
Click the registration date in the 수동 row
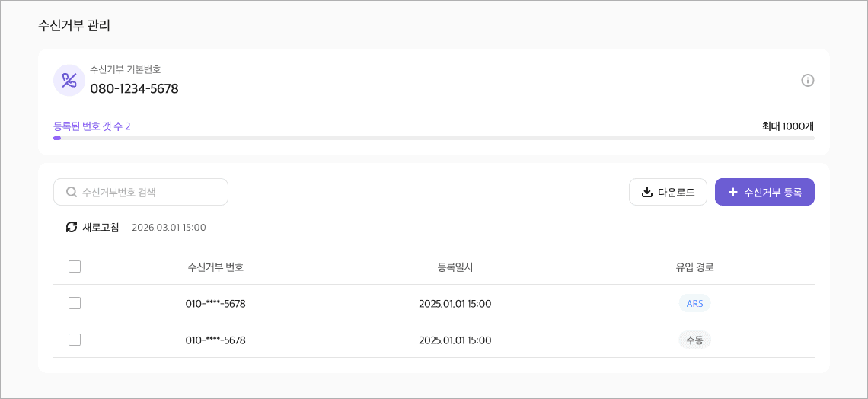coord(455,340)
